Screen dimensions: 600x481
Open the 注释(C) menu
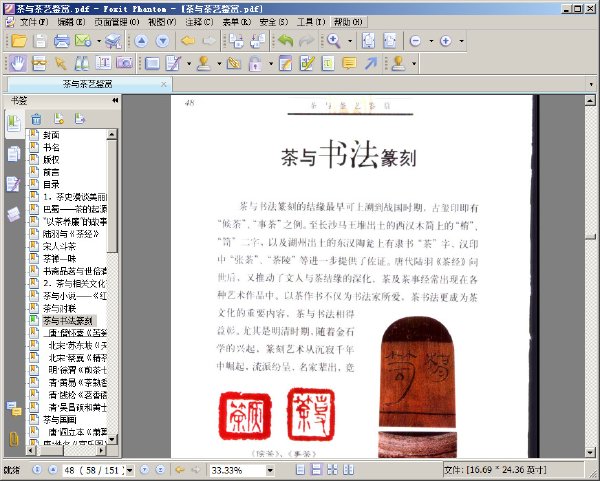(199, 22)
